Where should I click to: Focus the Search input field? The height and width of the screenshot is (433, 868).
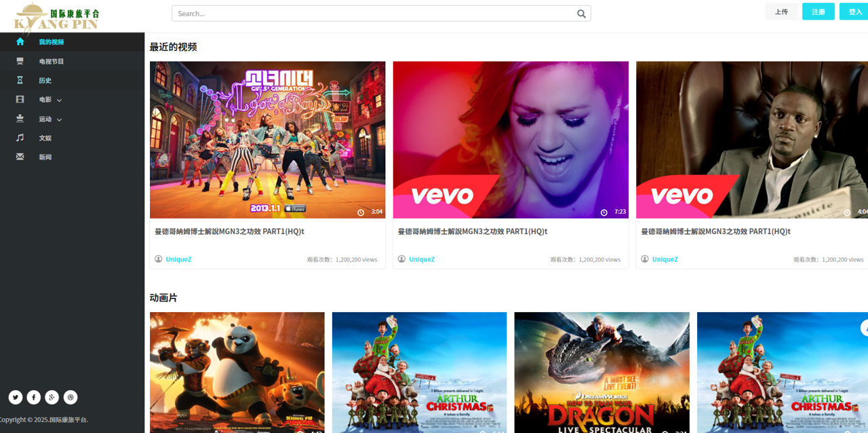pos(373,14)
